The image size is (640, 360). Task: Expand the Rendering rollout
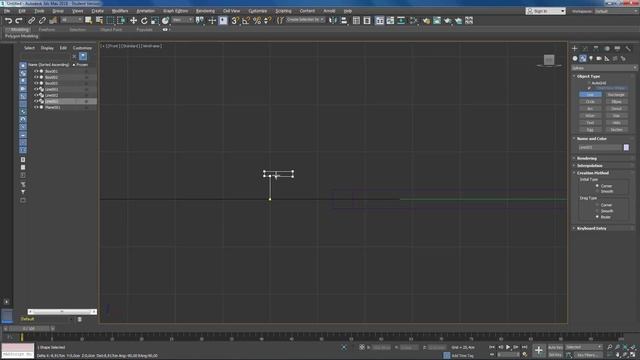point(587,158)
